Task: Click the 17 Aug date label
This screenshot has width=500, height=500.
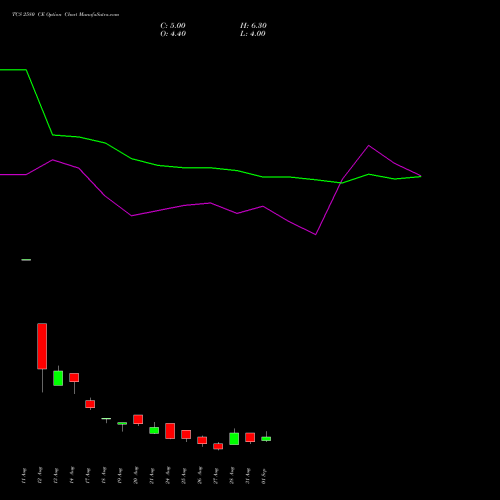Action: pyautogui.click(x=88, y=476)
